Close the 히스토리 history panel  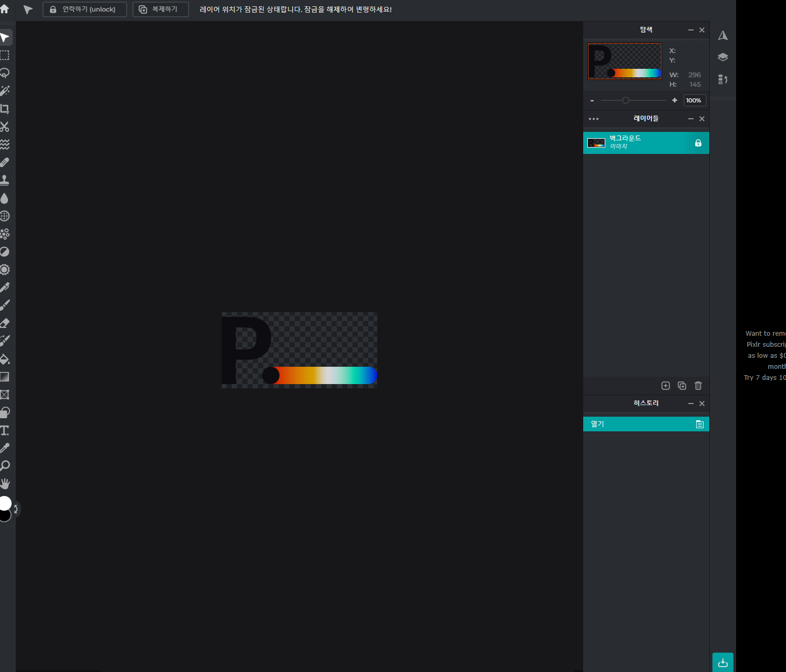(x=702, y=404)
